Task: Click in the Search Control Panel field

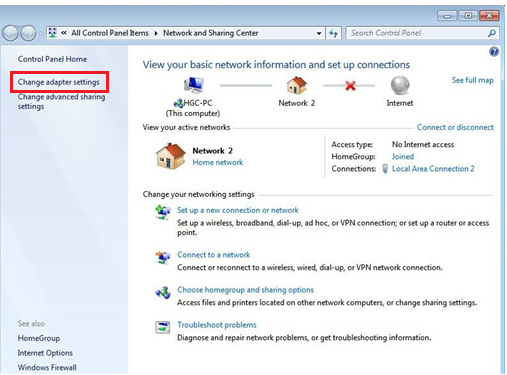Action: (x=417, y=33)
